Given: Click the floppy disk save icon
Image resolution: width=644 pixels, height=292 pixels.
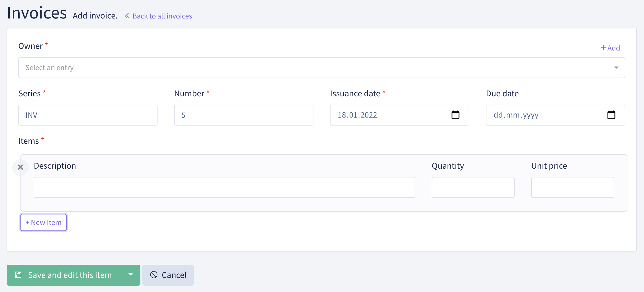Looking at the screenshot, I should point(18,275).
